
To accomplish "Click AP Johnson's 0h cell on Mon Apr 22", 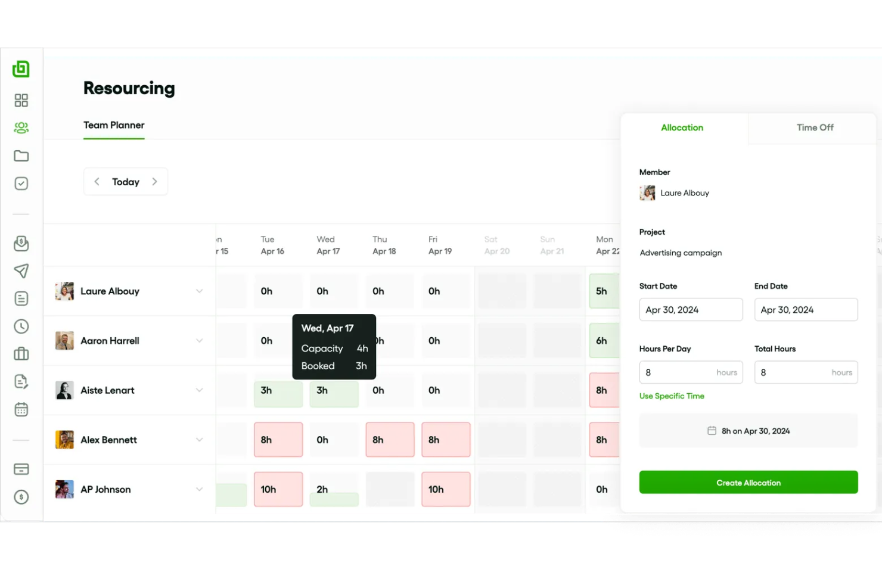I will pos(604,489).
